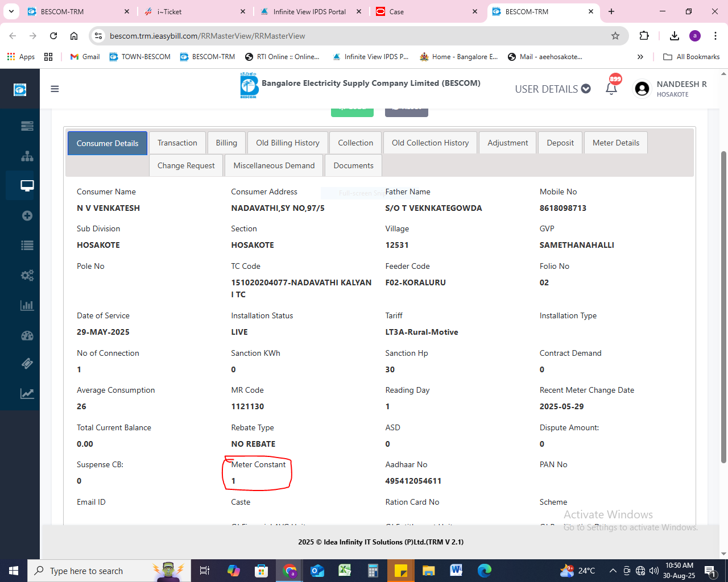728x582 pixels.
Task: Open the hierarchy sitemap icon in the sidebar
Action: click(27, 156)
